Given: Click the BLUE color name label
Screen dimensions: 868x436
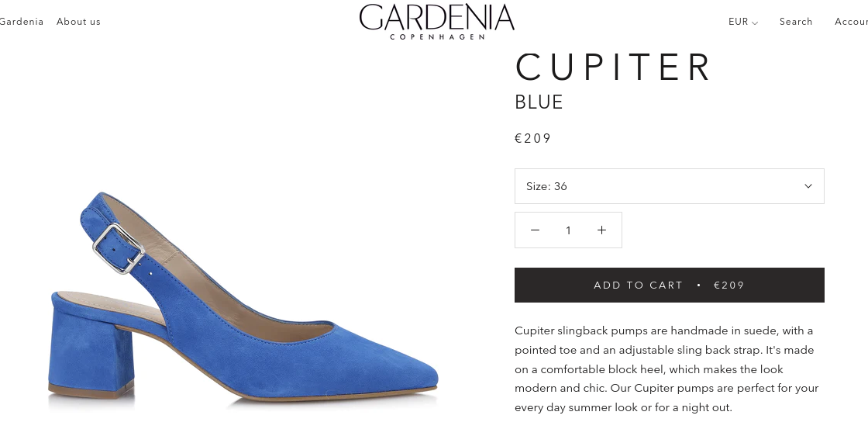Looking at the screenshot, I should [x=539, y=102].
